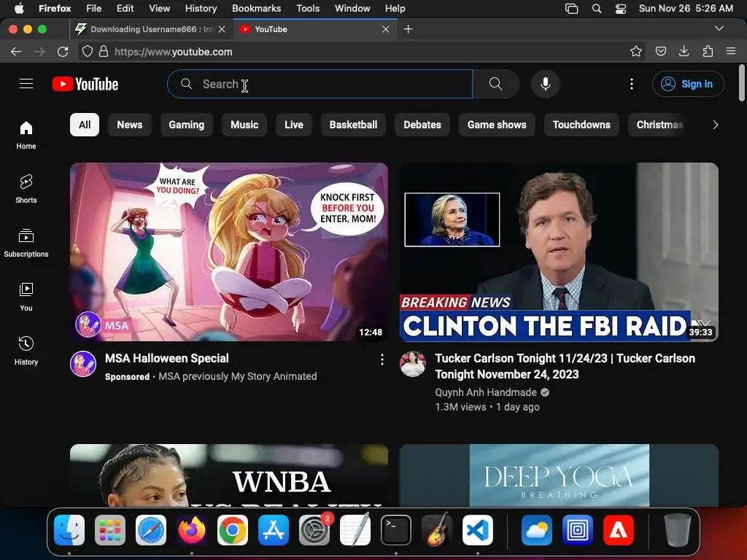The height and width of the screenshot is (560, 747).
Task: Close the Downloading Username666 tab
Action: point(222,29)
